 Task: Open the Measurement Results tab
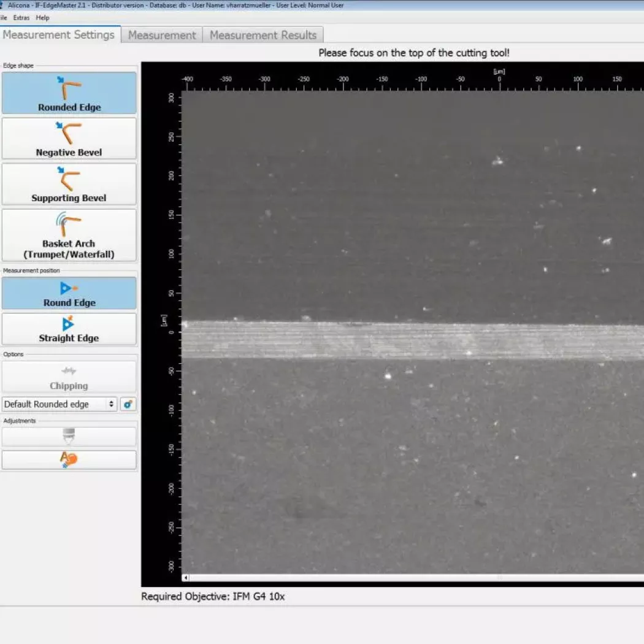pyautogui.click(x=263, y=35)
